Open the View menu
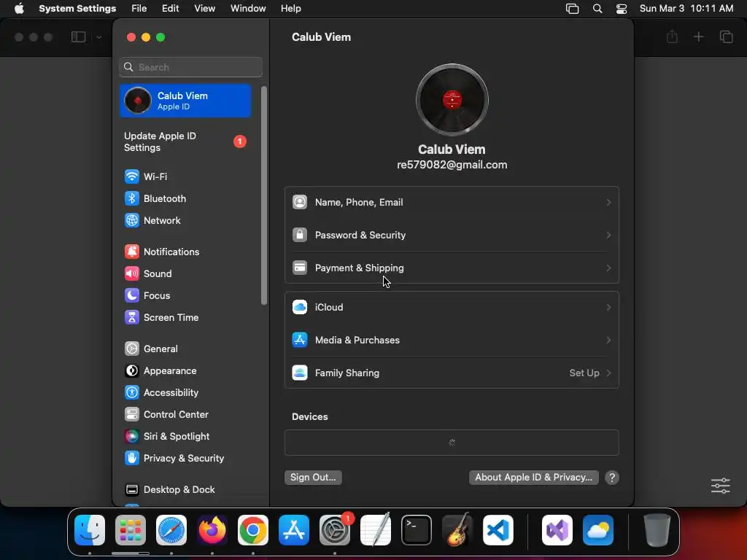 204,9
